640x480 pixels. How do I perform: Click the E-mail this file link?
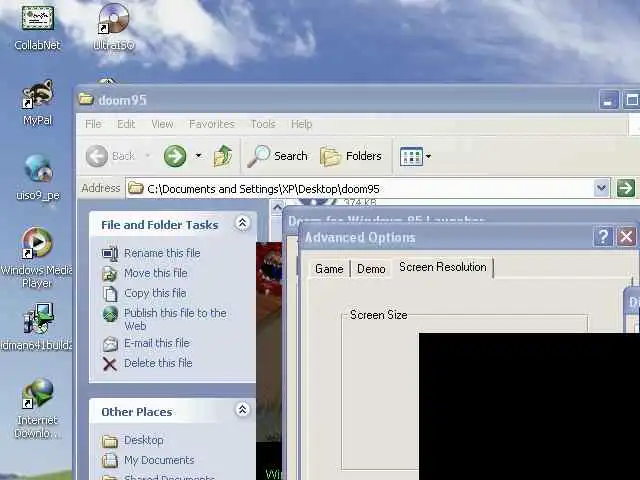[x=157, y=343]
